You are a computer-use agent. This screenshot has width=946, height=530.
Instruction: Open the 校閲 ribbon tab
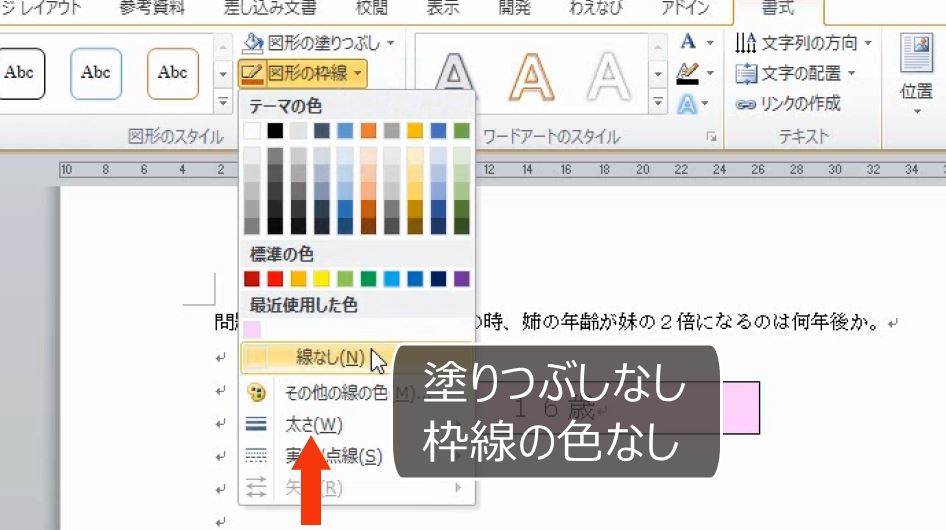(372, 8)
